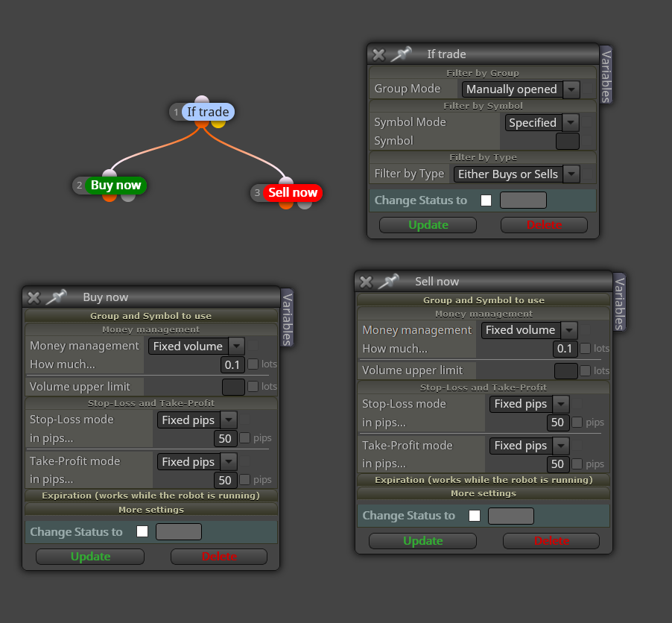Click the orange output of If trade node
Screen dimensions: 672x623
point(201,124)
